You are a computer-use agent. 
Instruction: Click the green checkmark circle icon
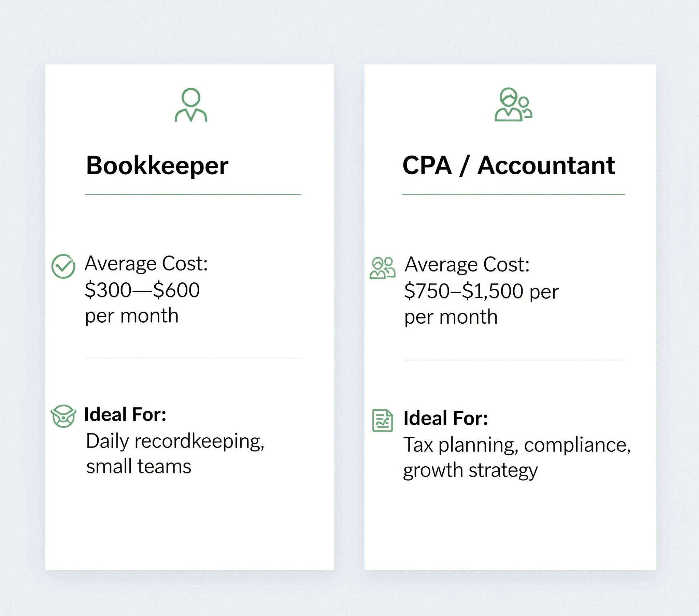[63, 266]
